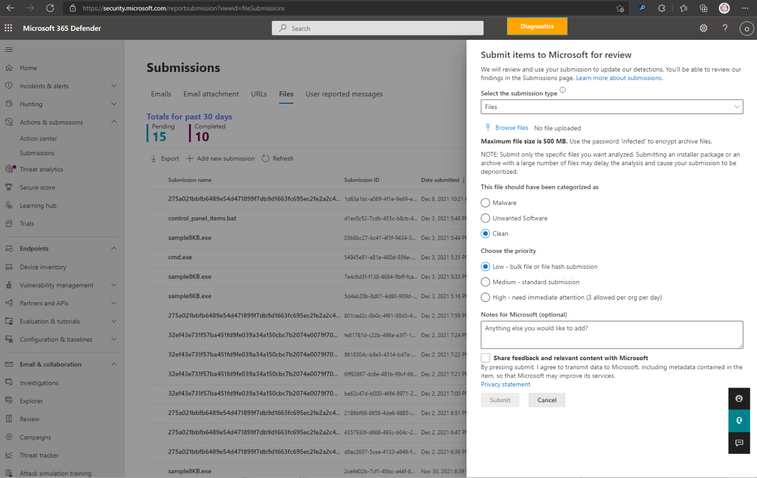Screen dimensions: 757x478
Task: Click the Campaigns target icon
Action: pos(9,437)
